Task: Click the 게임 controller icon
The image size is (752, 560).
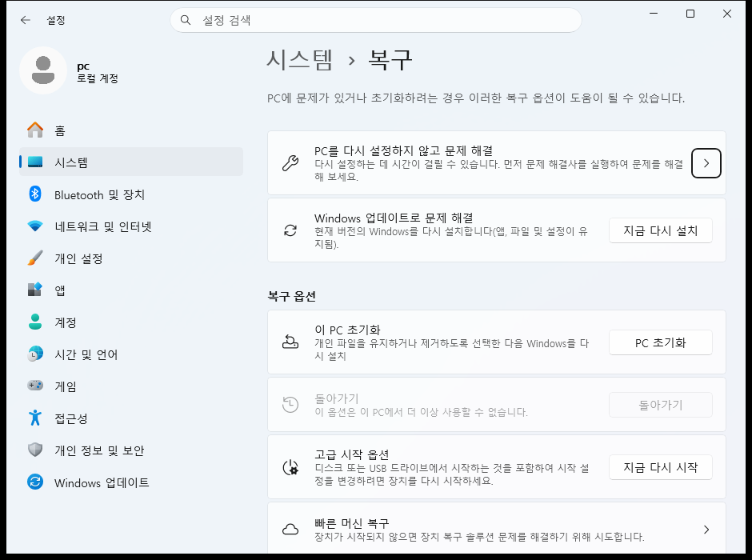Action: pos(35,386)
